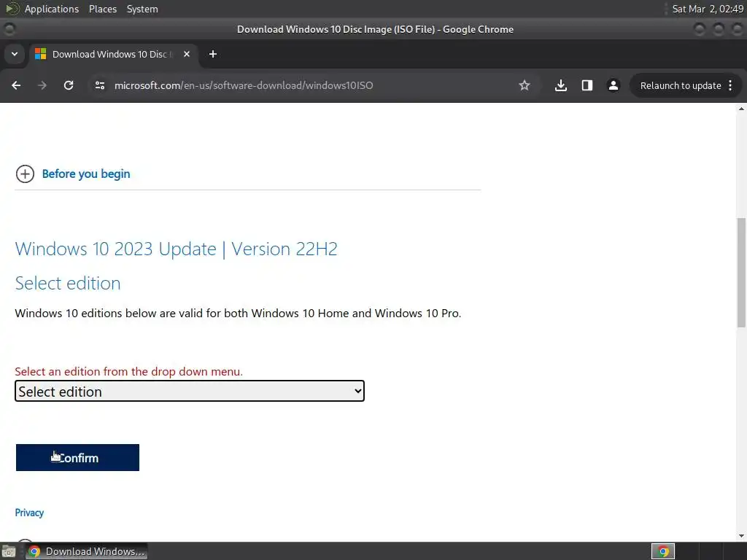Open the Applications menu
The image size is (747, 560).
52,9
